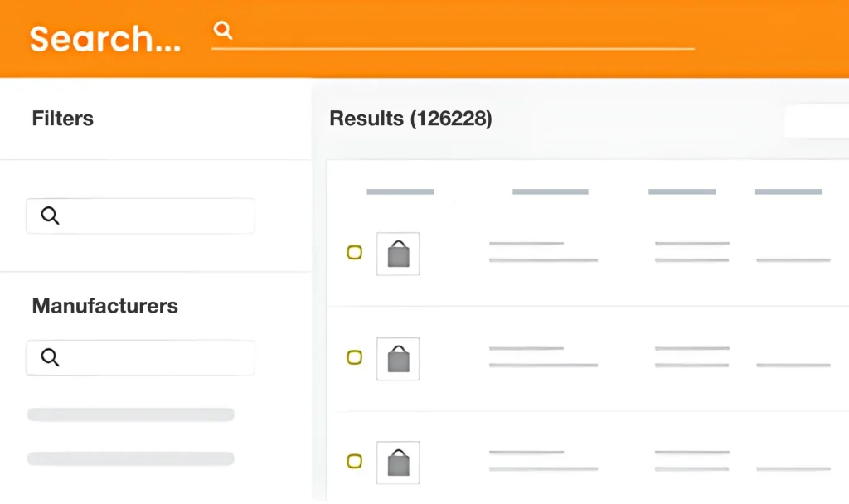
Task: Click the first column header in results table
Action: [x=400, y=191]
